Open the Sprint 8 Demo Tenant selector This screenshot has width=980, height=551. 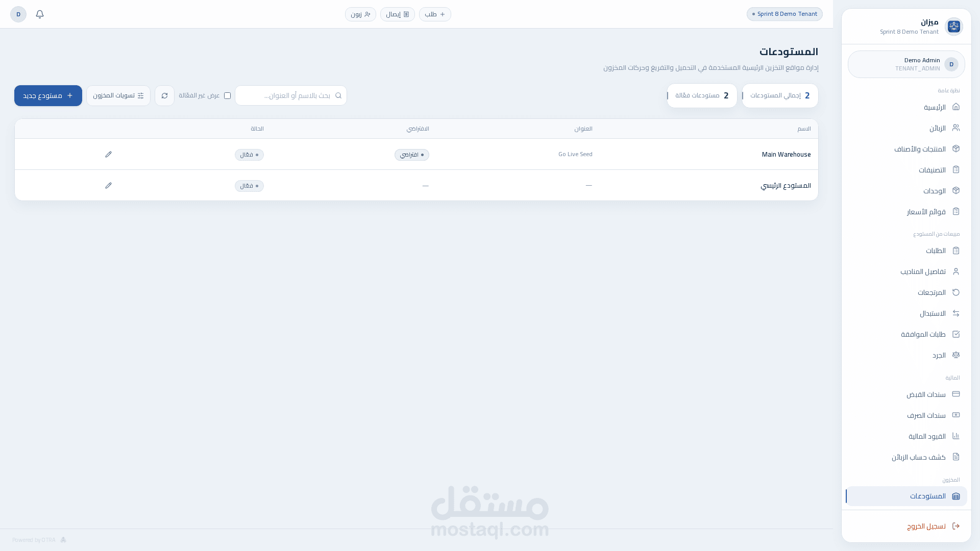point(785,14)
